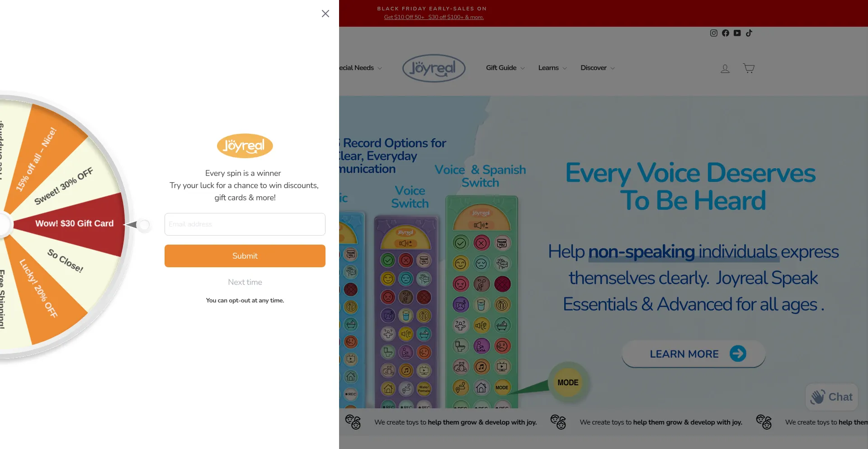Screen dimensions: 868x449
Task: Open the Chat widget
Action: [x=832, y=397]
